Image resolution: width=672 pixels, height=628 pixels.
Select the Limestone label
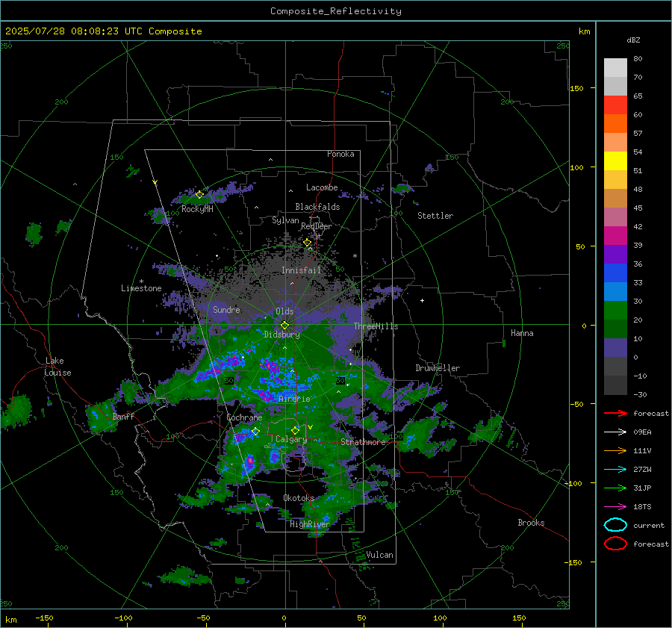click(x=141, y=288)
